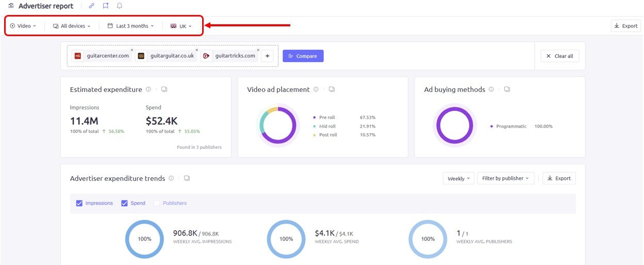The width and height of the screenshot is (644, 265).
Task: Copy the Advertiser expenditure trends widget
Action: [187, 178]
